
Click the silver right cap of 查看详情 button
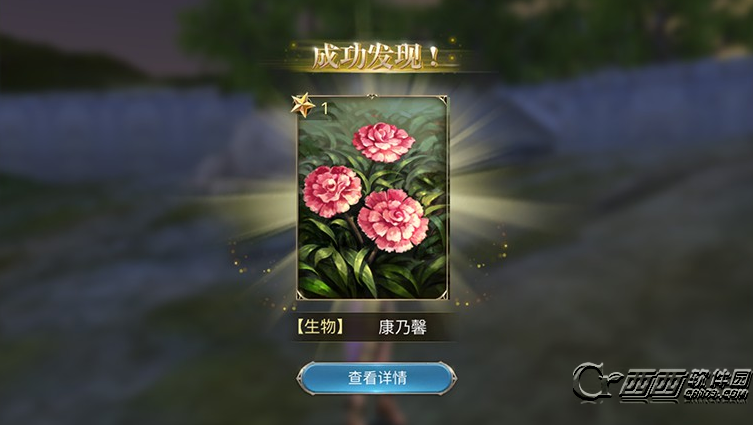pos(450,378)
